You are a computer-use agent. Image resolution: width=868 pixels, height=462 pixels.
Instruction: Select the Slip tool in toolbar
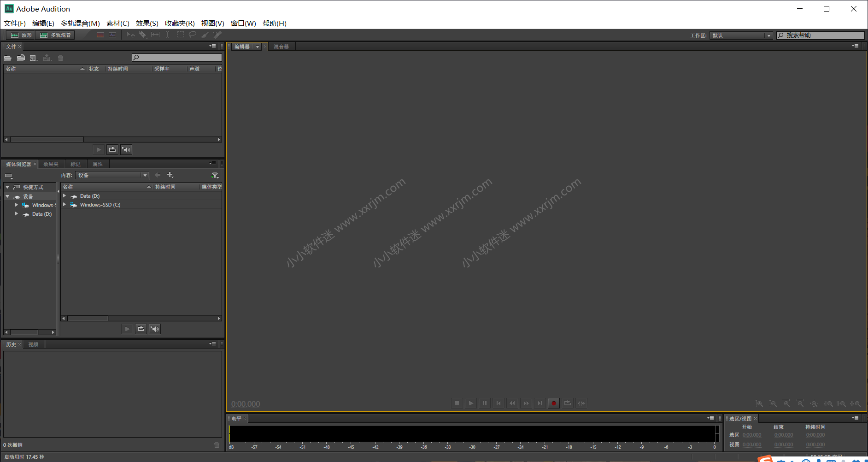coord(155,35)
